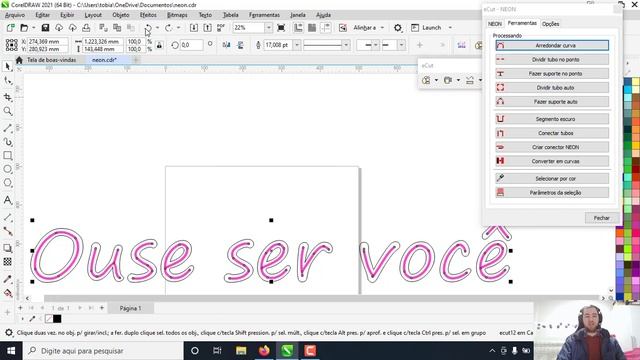Toggle show grid button

point(312,28)
